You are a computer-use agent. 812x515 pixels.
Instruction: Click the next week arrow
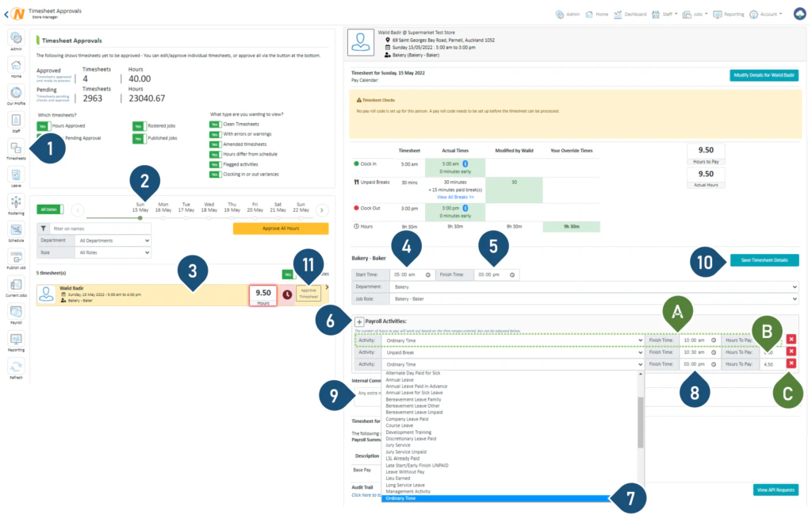tap(322, 209)
